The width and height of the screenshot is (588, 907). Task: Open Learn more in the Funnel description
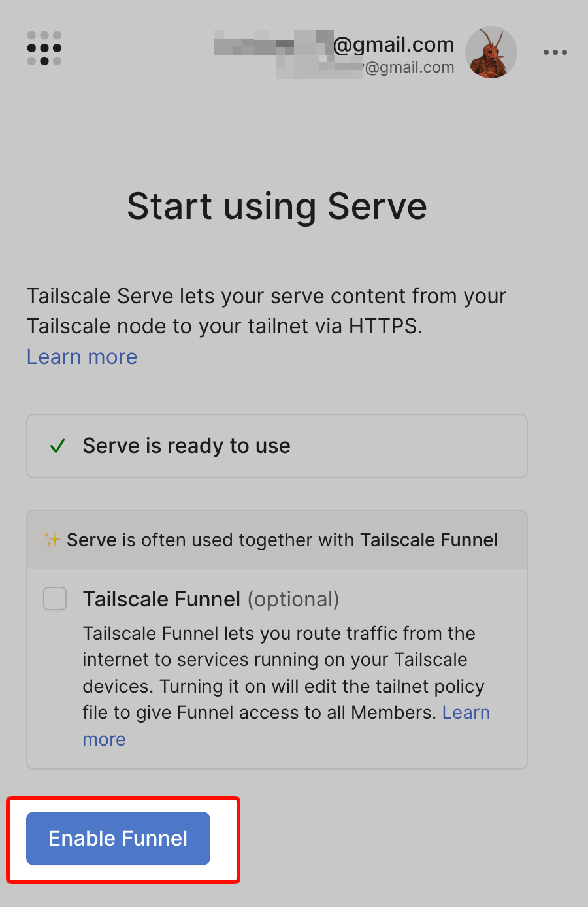(x=466, y=712)
